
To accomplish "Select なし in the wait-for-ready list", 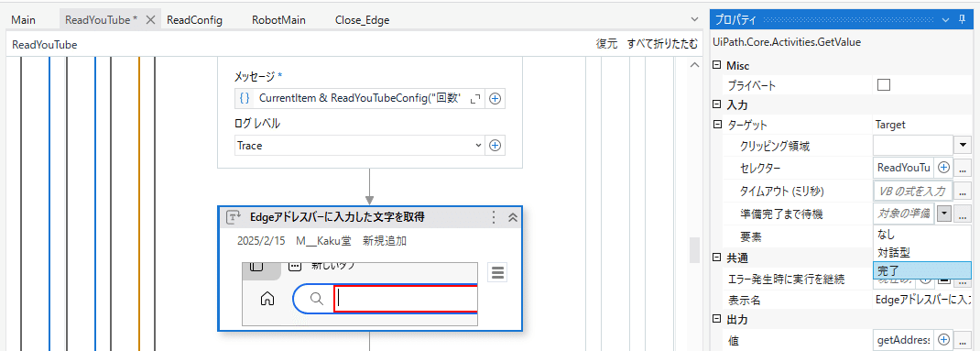I will (921, 235).
